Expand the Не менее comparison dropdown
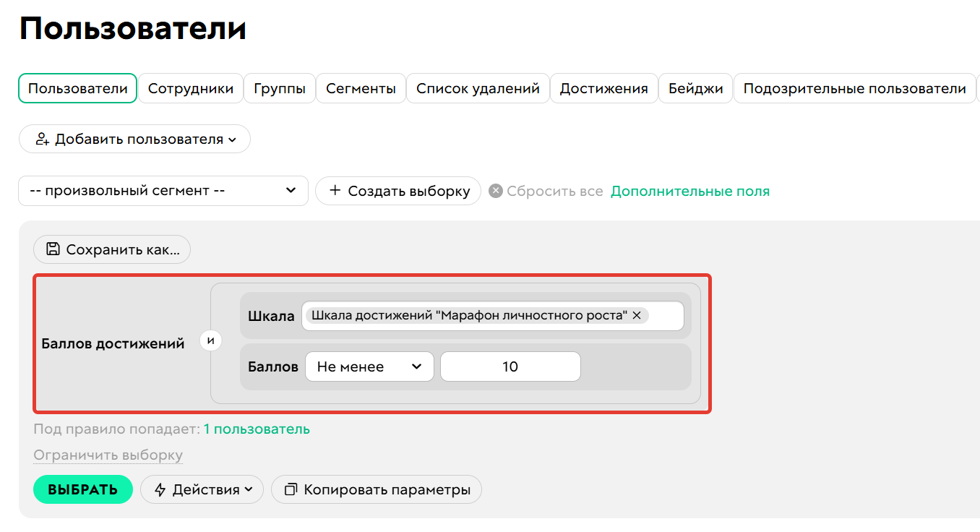Screen dimensions: 980x532 pos(369,366)
